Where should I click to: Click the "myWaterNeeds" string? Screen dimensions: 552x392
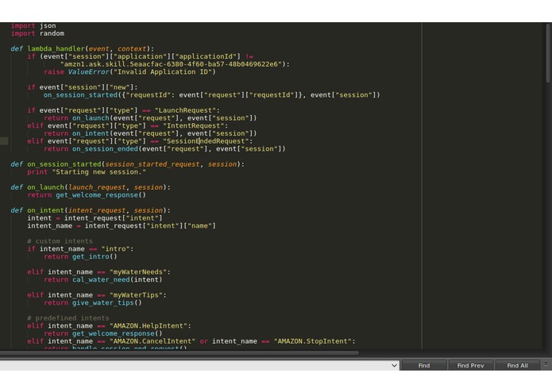tap(138, 272)
